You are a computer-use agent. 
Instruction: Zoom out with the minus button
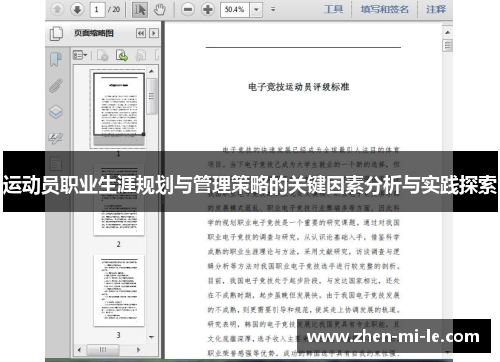[188, 9]
